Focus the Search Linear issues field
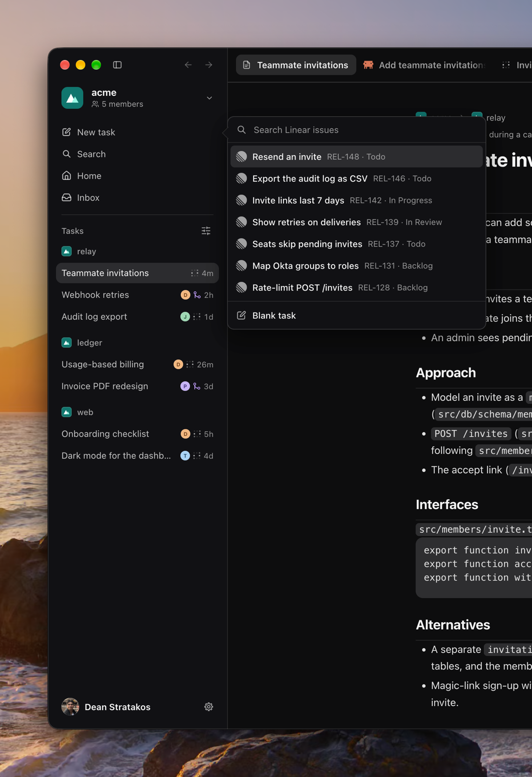This screenshot has height=777, width=532. click(x=357, y=130)
